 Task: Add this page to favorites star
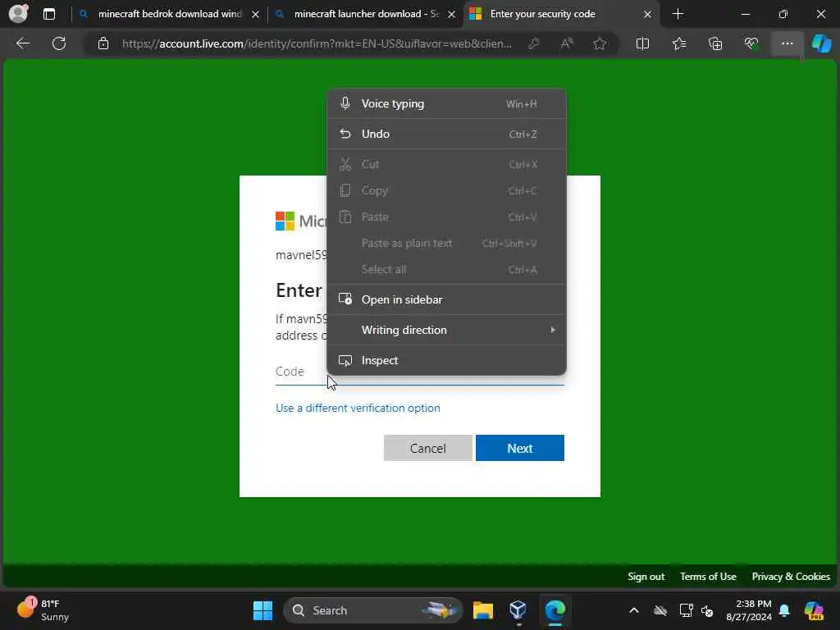pyautogui.click(x=600, y=43)
